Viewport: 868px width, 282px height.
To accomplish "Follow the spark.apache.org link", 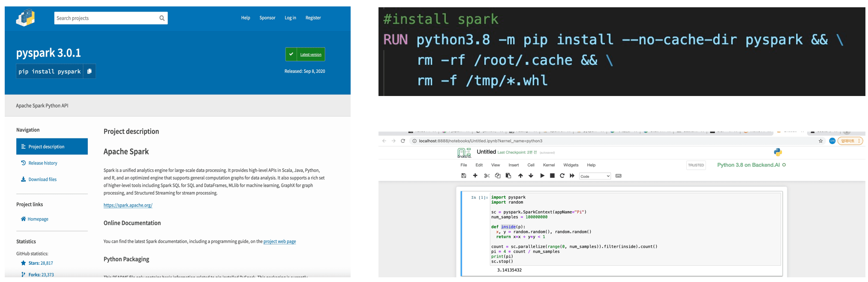I will coord(128,205).
